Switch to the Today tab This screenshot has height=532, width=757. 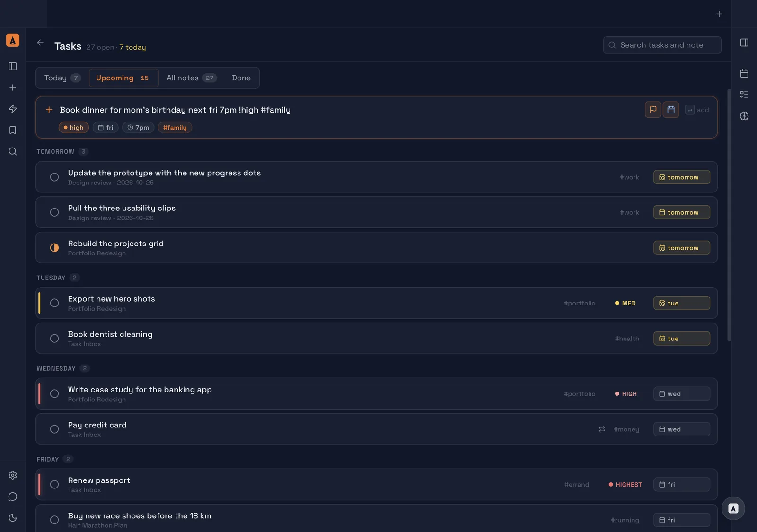click(62, 78)
